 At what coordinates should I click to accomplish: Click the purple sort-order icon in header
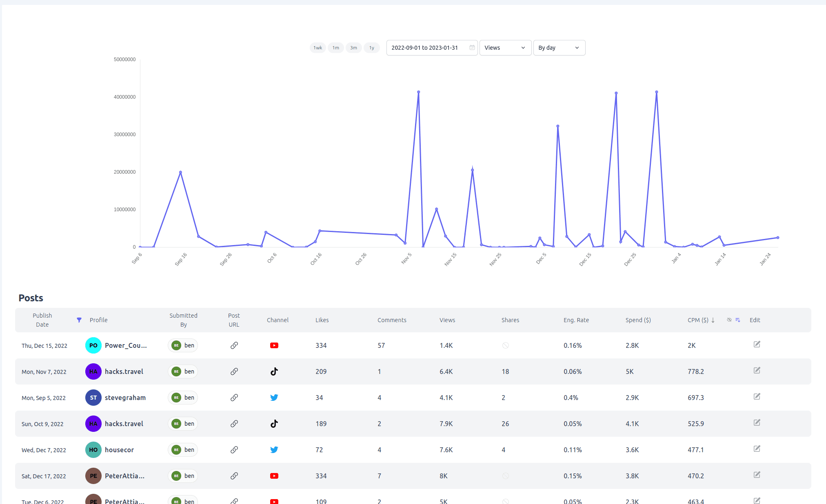pyautogui.click(x=738, y=320)
